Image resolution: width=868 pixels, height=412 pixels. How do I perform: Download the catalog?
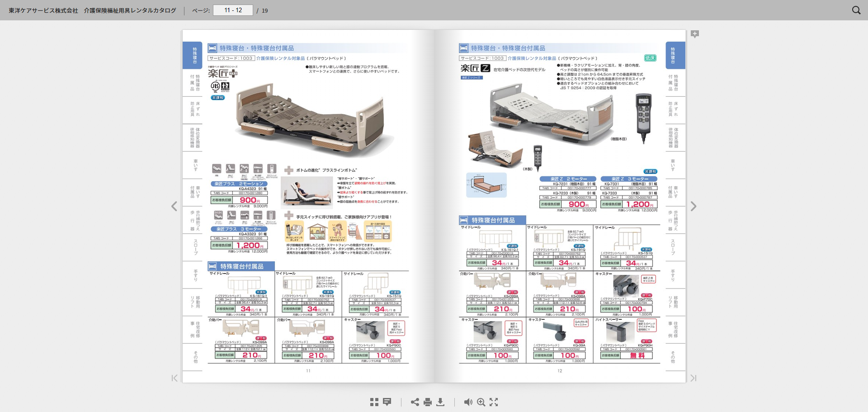pos(440,402)
